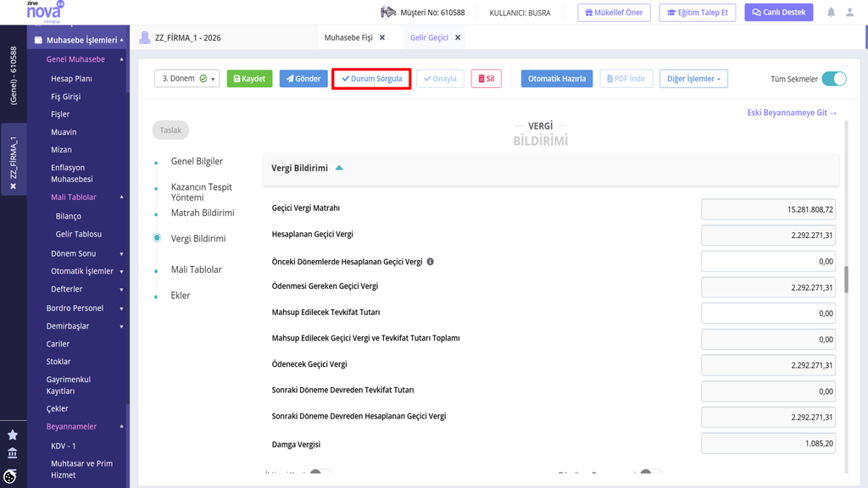Expand Otomatik İşlemler submenu
868x488 pixels.
coord(121,272)
